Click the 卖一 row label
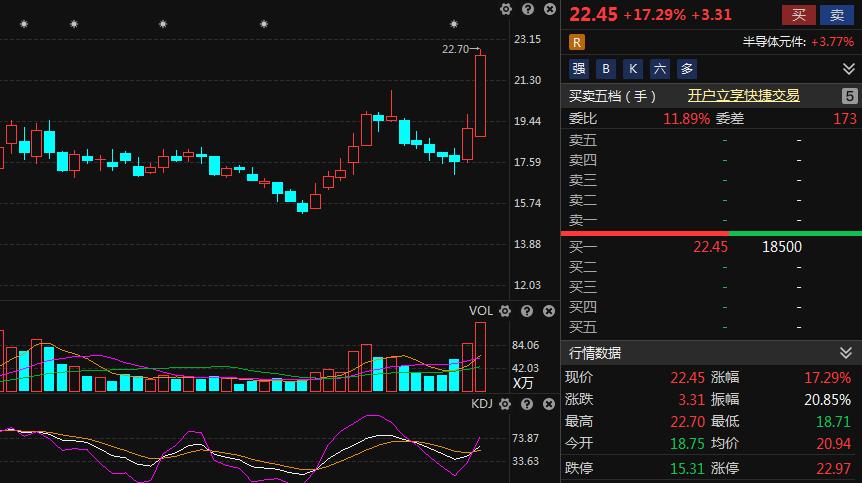This screenshot has width=862, height=483. (583, 220)
